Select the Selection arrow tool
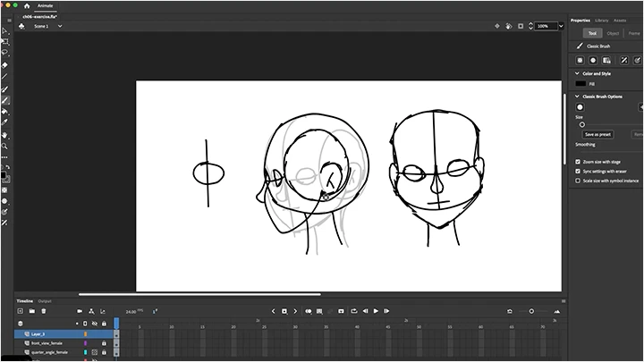This screenshot has height=362, width=644. coord(5,30)
